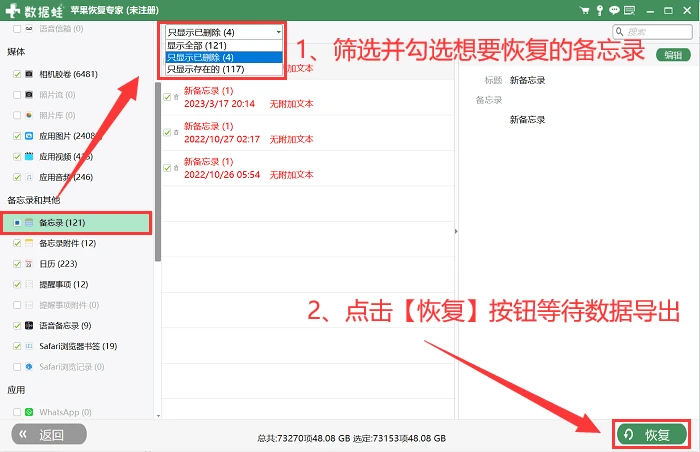Viewport: 700px width, 452px height.
Task: Click the key registration icon
Action: click(600, 10)
